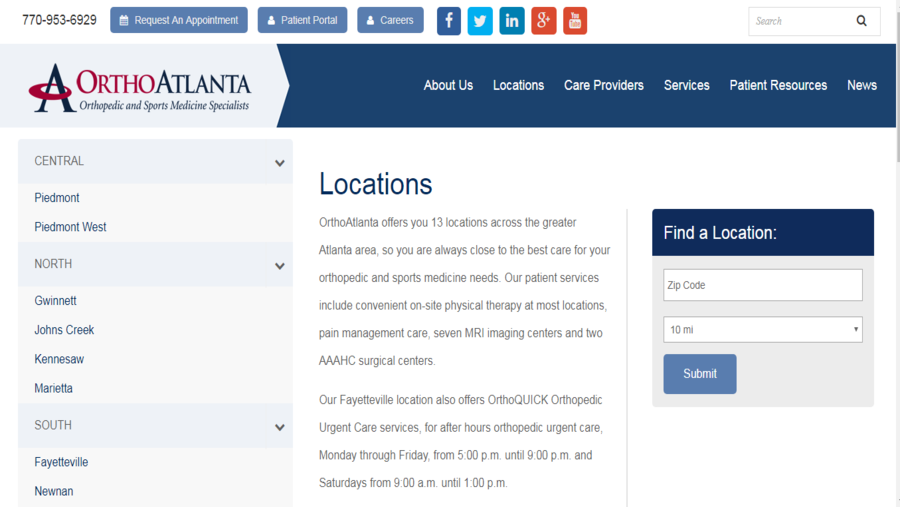Open the LinkedIn social icon

point(512,21)
